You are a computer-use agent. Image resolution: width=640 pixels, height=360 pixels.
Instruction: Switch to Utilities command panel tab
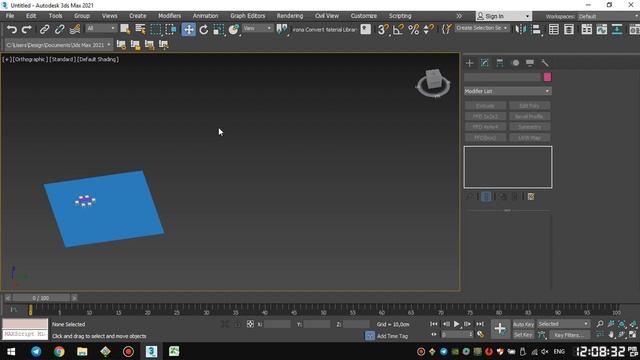pos(545,63)
